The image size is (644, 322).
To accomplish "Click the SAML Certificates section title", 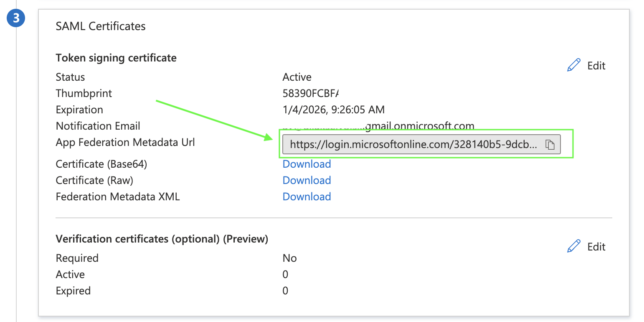I will point(101,26).
